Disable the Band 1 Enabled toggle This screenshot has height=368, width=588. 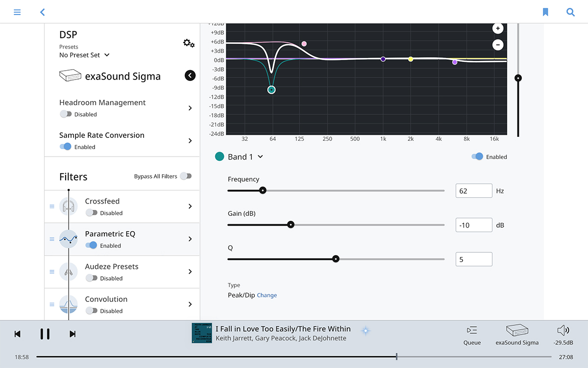pyautogui.click(x=477, y=157)
